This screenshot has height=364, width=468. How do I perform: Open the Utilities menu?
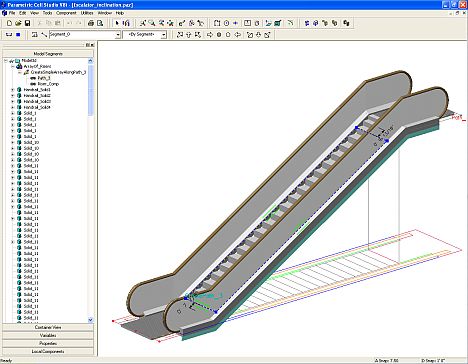coord(87,13)
